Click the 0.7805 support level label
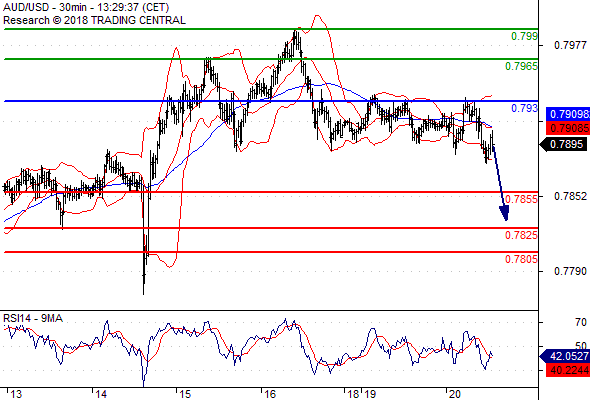The height and width of the screenshot is (400, 590). (x=521, y=259)
